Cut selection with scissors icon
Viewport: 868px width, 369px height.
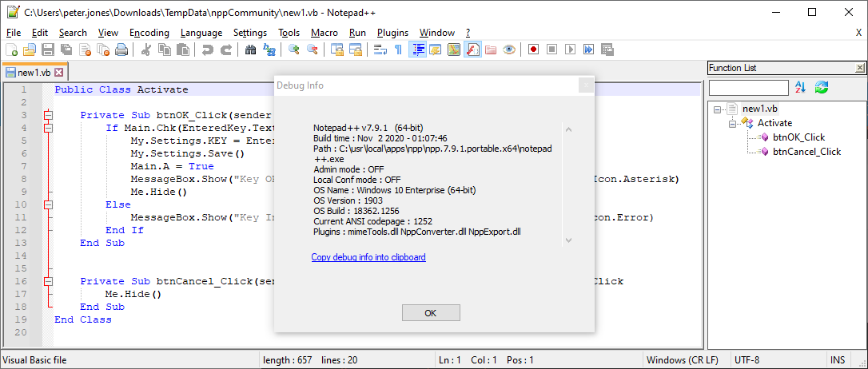146,50
